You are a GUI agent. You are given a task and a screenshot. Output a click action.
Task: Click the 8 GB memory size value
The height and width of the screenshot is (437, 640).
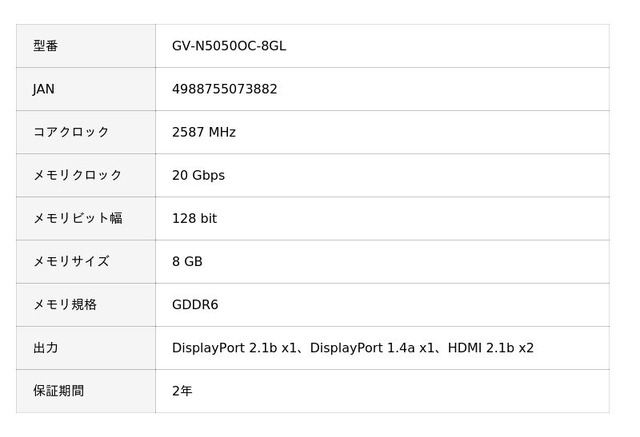pos(187,262)
